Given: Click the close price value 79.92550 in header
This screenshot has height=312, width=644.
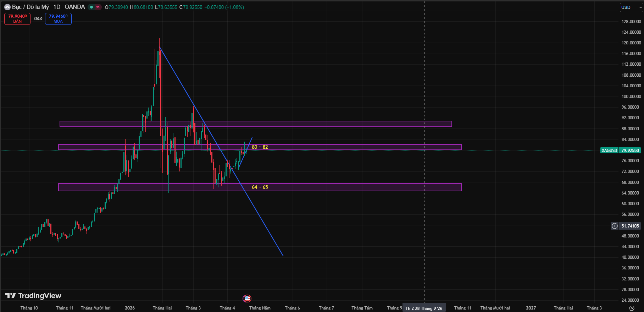Looking at the screenshot, I should point(193,7).
